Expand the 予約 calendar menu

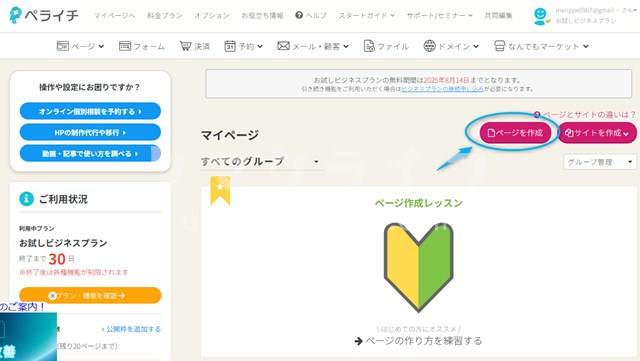pos(243,46)
